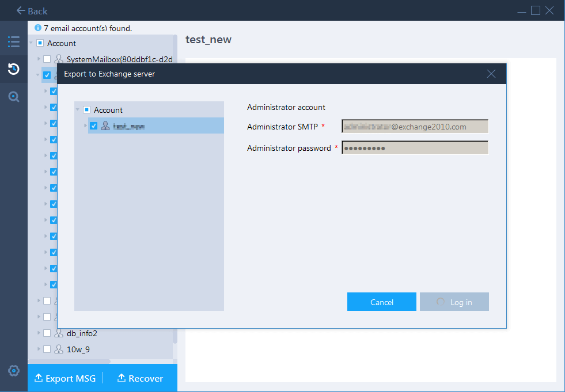Click the Recover button
The height and width of the screenshot is (392, 565).
[140, 378]
